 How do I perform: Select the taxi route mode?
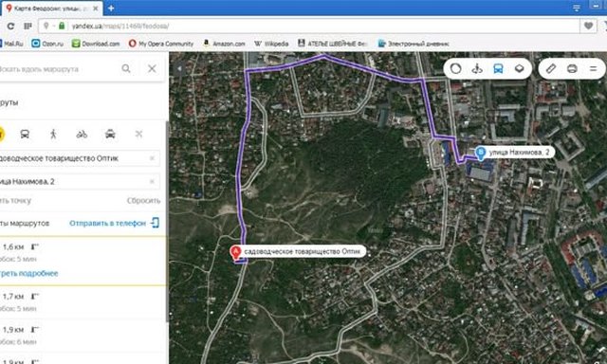(110, 135)
